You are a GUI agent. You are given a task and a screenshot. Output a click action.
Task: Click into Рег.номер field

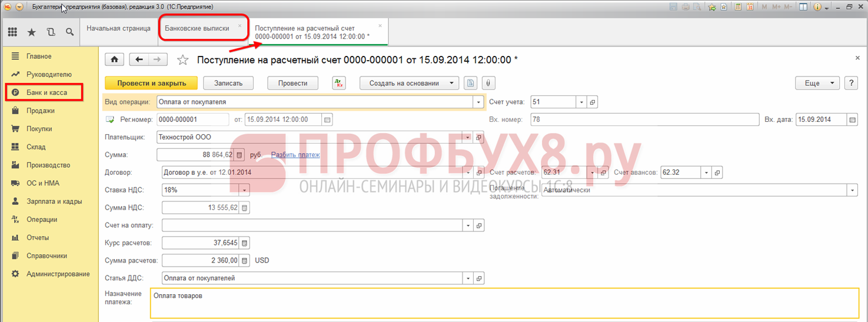pos(193,119)
